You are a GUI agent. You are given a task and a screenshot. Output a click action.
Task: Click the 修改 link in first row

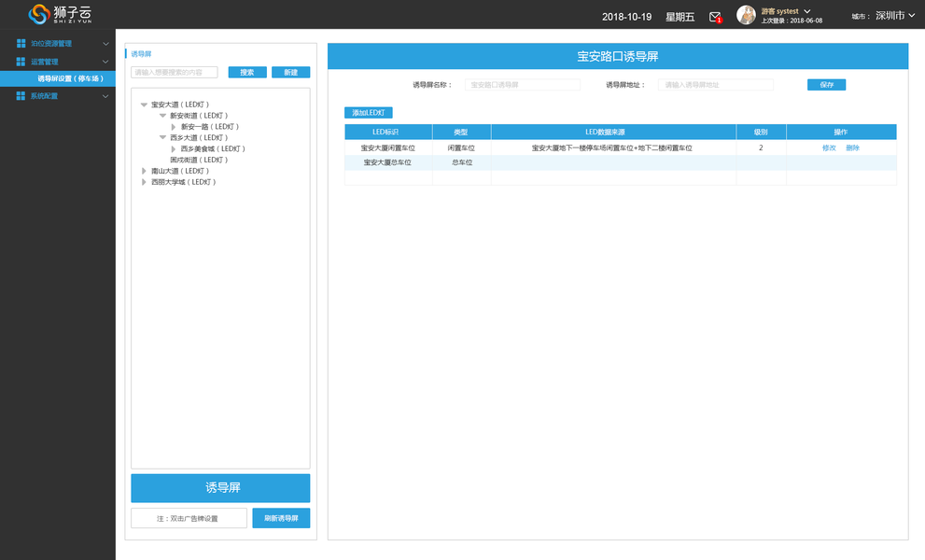(x=829, y=148)
